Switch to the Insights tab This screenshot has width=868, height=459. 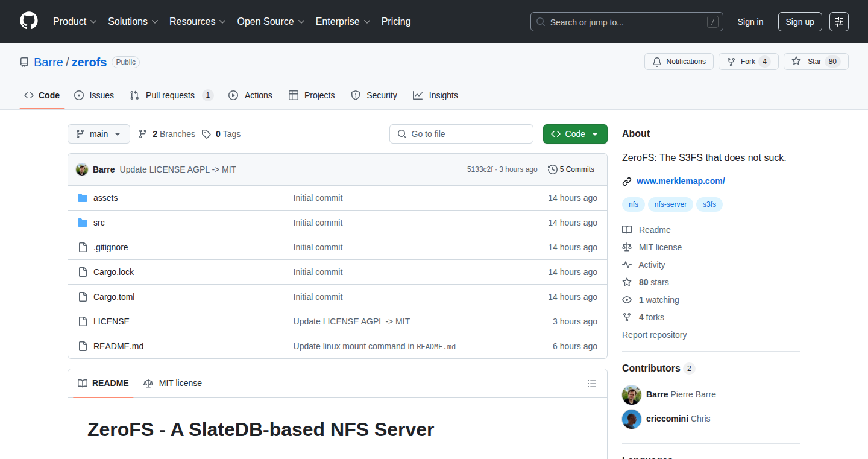(436, 95)
